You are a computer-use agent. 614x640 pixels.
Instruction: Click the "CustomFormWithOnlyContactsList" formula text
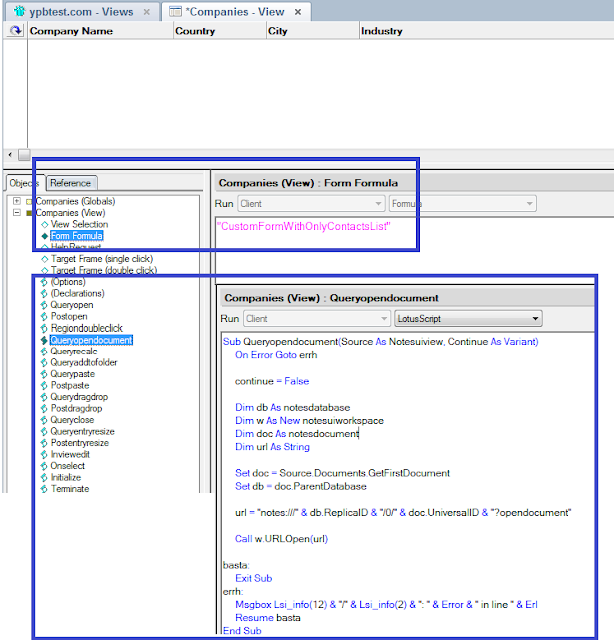[304, 227]
